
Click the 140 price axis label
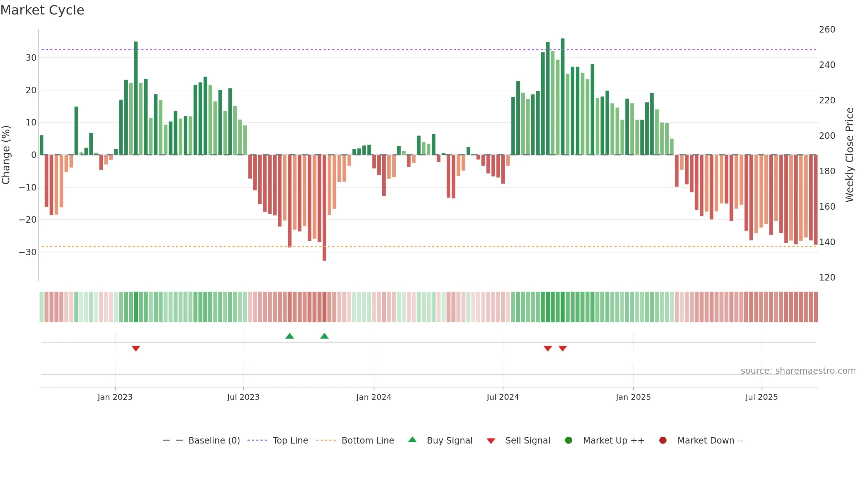(x=827, y=242)
